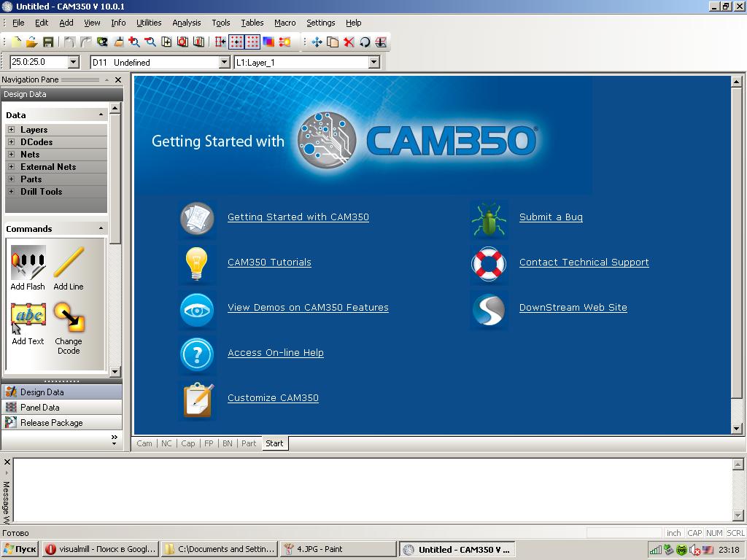Expand the DCodes tree node
The height and width of the screenshot is (560, 747).
(x=12, y=142)
